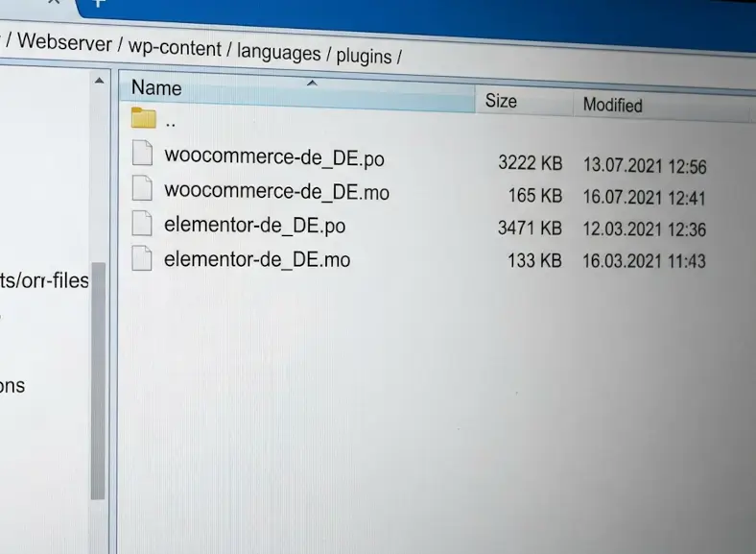Click size value 165 KB
The image size is (756, 554).
tap(535, 196)
